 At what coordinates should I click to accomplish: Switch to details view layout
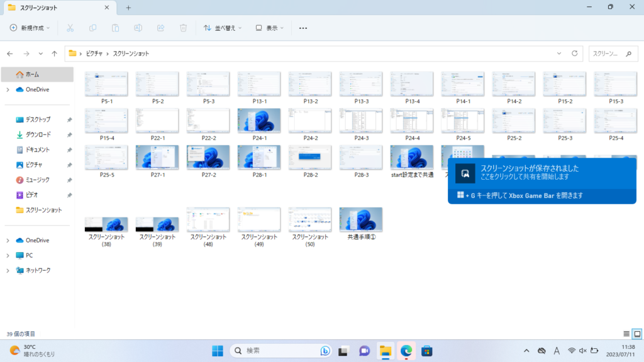point(626,333)
